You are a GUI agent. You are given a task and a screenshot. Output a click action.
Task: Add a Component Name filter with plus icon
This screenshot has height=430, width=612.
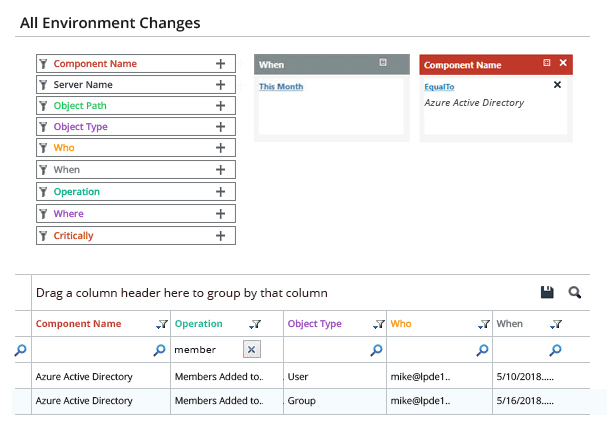(221, 64)
